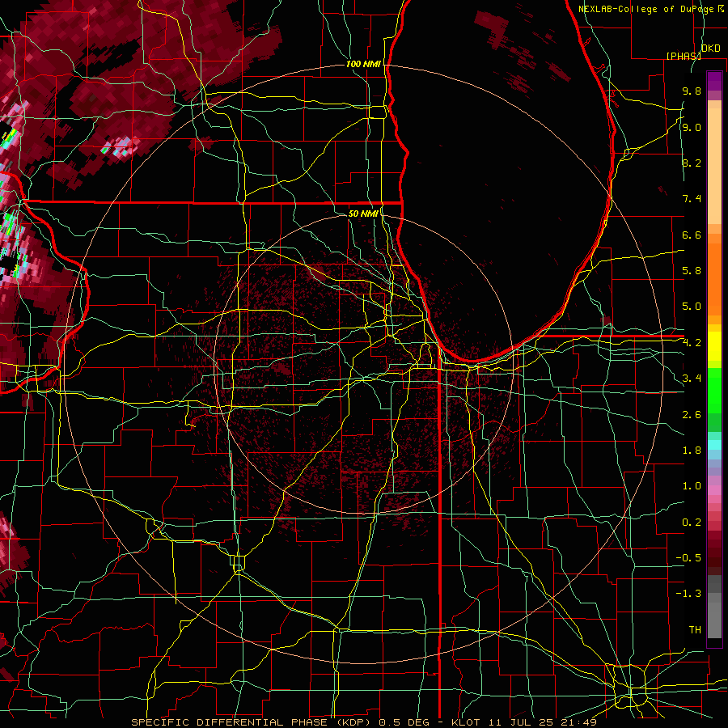This screenshot has width=728, height=728.
Task: Click the 8.2 scale value
Action: tap(692, 163)
